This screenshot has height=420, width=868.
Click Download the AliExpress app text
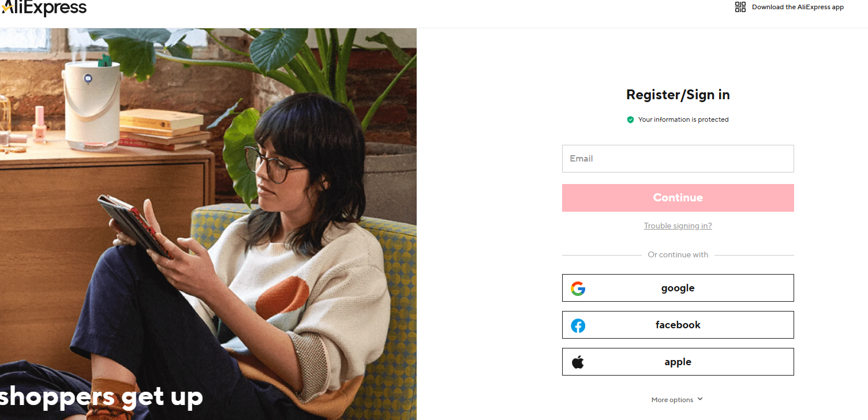point(798,7)
